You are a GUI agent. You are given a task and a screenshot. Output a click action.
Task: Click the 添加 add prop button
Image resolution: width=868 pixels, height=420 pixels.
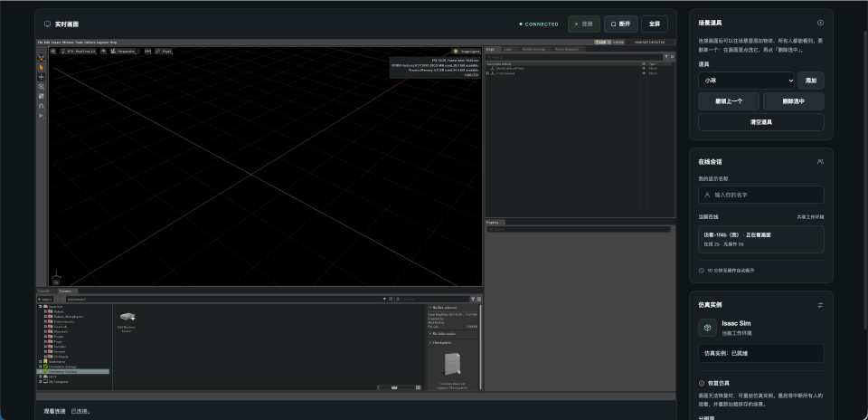[x=811, y=81]
